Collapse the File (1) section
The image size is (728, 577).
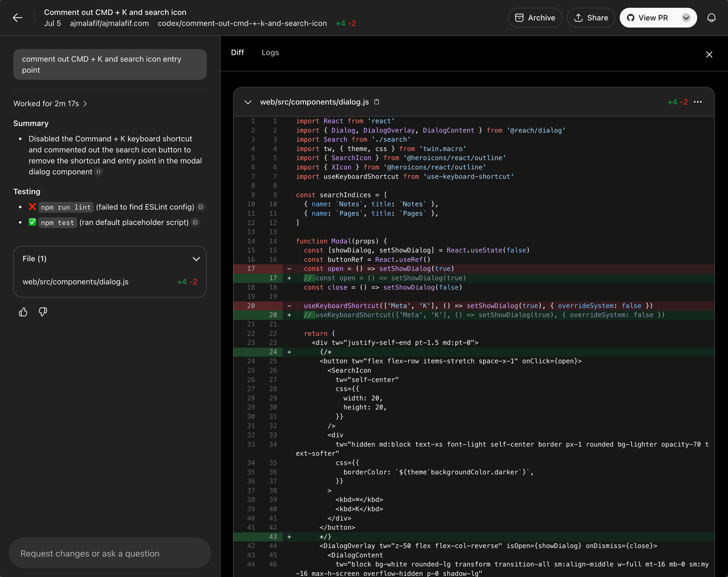(x=195, y=259)
